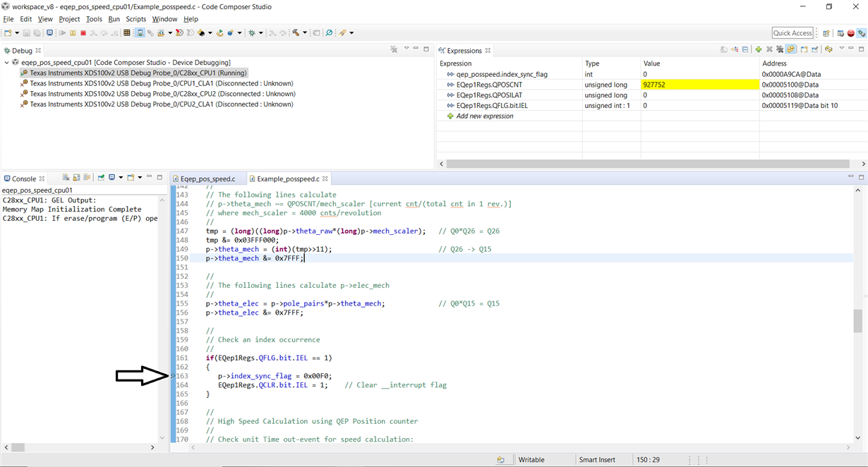
Task: Toggle Scroll Lock in Console view
Action: coord(76,177)
